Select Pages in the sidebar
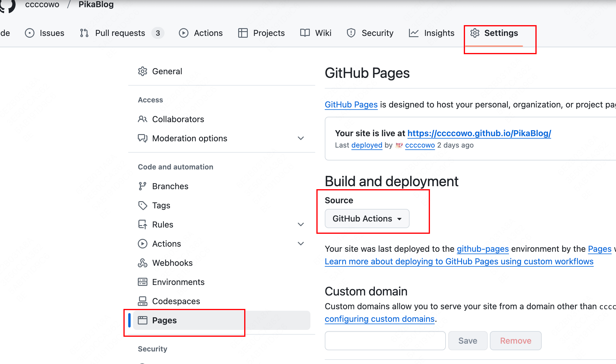Image resolution: width=616 pixels, height=364 pixels. click(x=222, y=320)
